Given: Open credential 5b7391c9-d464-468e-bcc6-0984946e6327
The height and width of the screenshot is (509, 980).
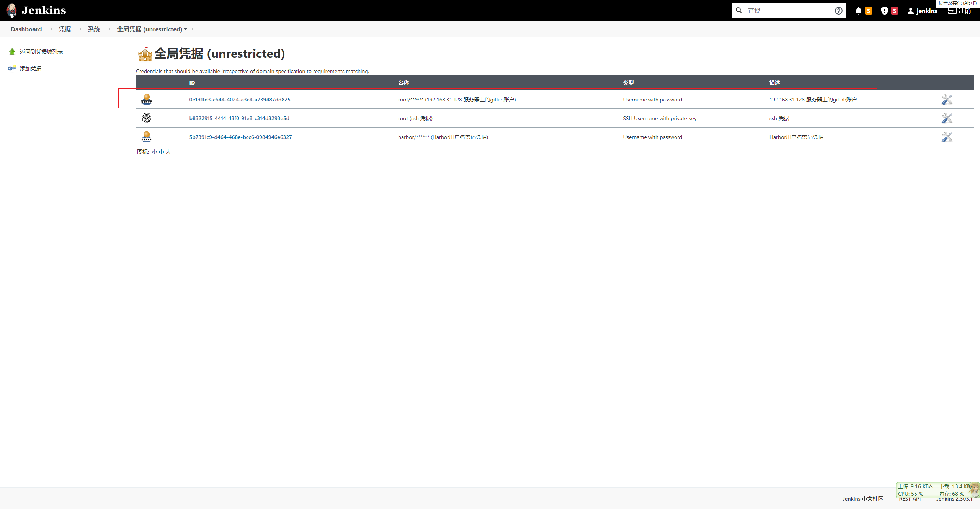Looking at the screenshot, I should tap(241, 137).
